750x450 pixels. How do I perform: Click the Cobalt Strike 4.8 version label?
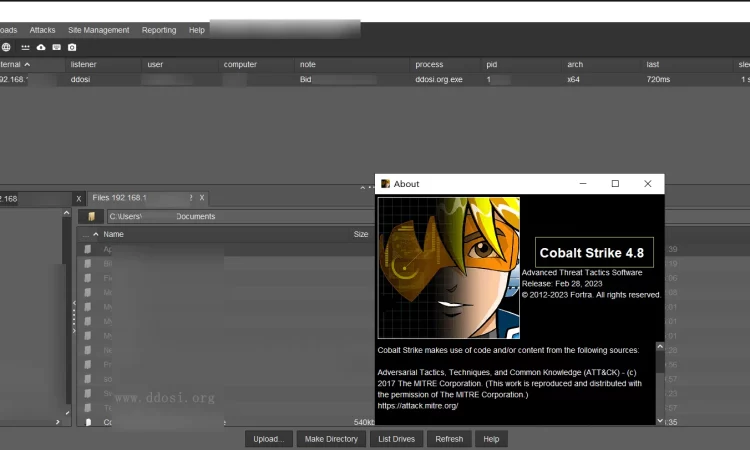[x=594, y=252]
